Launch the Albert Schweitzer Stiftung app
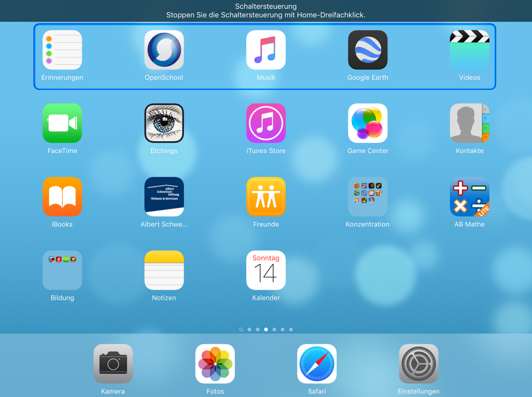 click(164, 197)
